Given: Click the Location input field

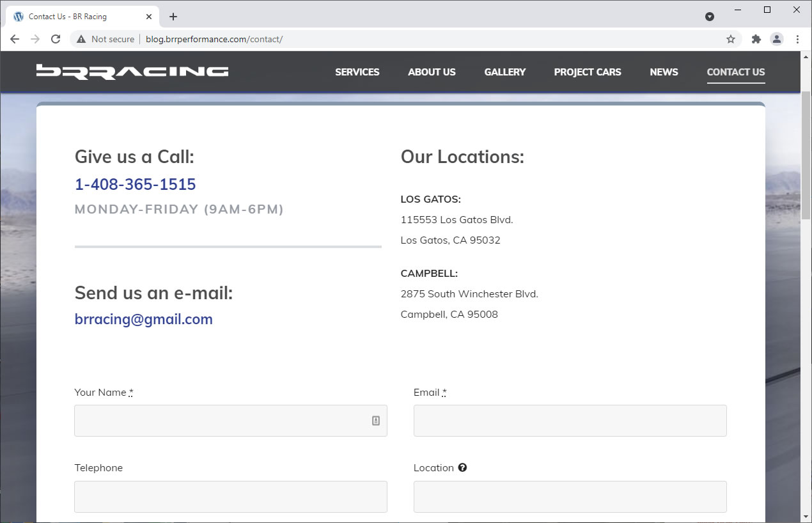Looking at the screenshot, I should pos(570,497).
